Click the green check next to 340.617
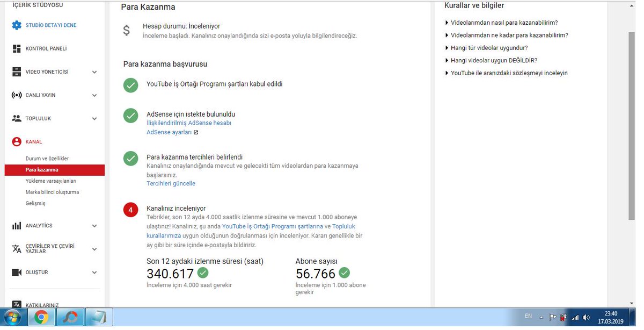 point(203,273)
